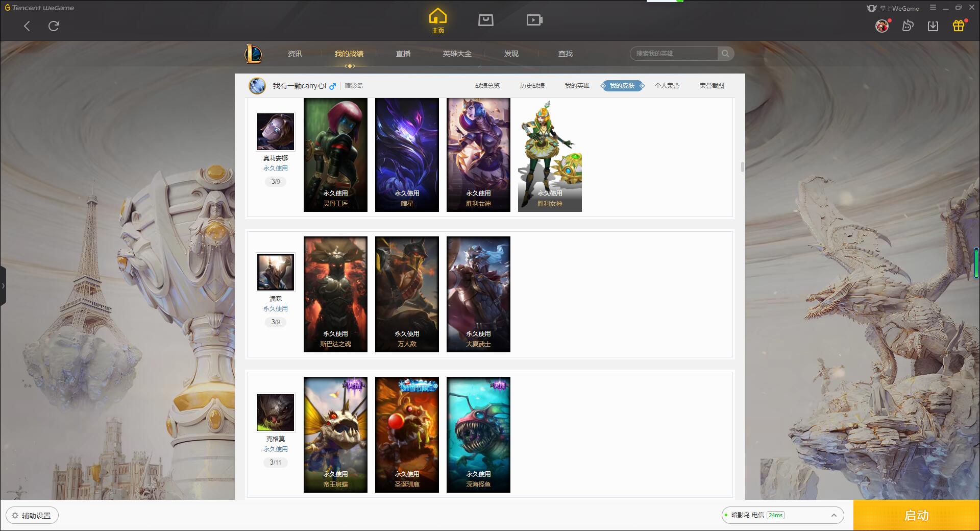Image resolution: width=980 pixels, height=531 pixels.
Task: Switch to 荣誉截图 sub-tab
Action: tap(712, 86)
